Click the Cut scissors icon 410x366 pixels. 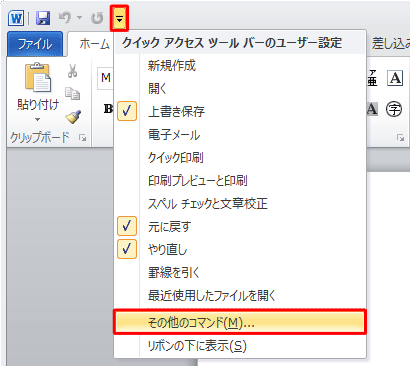72,71
